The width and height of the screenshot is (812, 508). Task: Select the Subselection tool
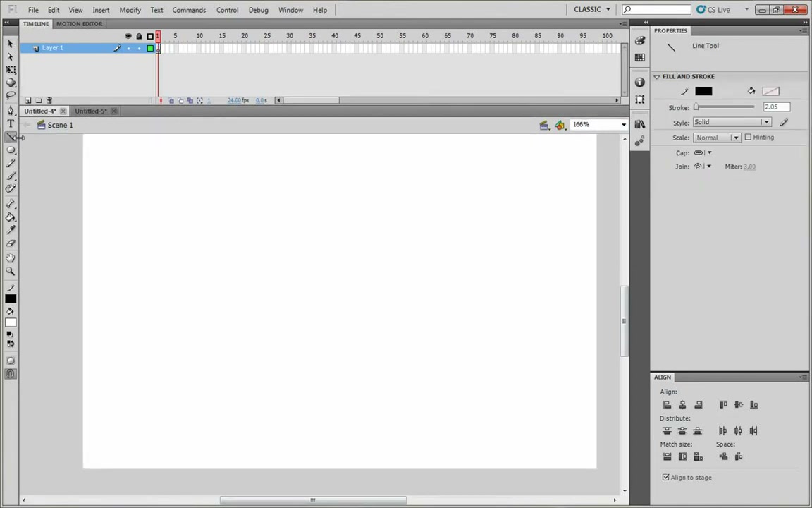(x=11, y=56)
